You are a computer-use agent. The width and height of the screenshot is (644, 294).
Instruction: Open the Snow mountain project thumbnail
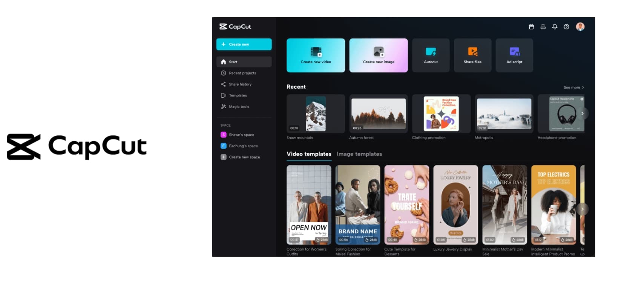pyautogui.click(x=316, y=113)
